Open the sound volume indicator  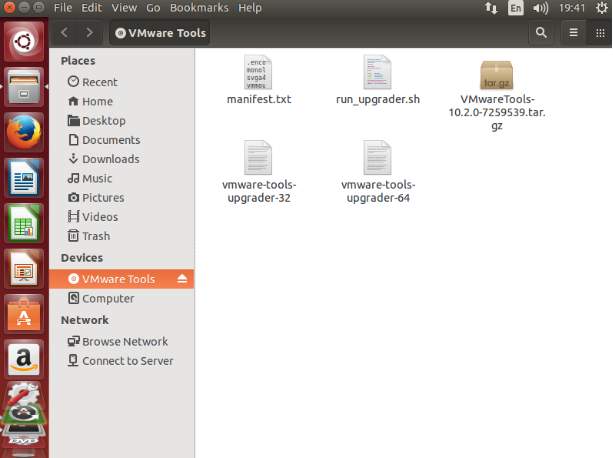[x=540, y=8]
